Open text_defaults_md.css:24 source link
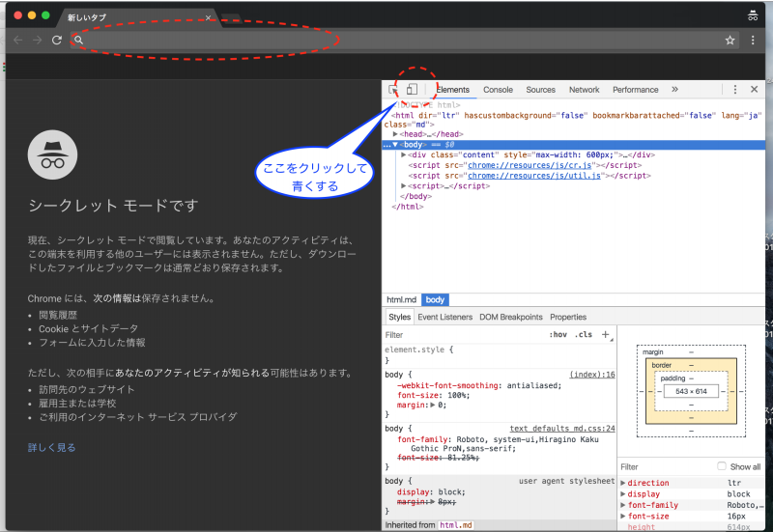Screen dimensions: 773x532 coord(562,429)
